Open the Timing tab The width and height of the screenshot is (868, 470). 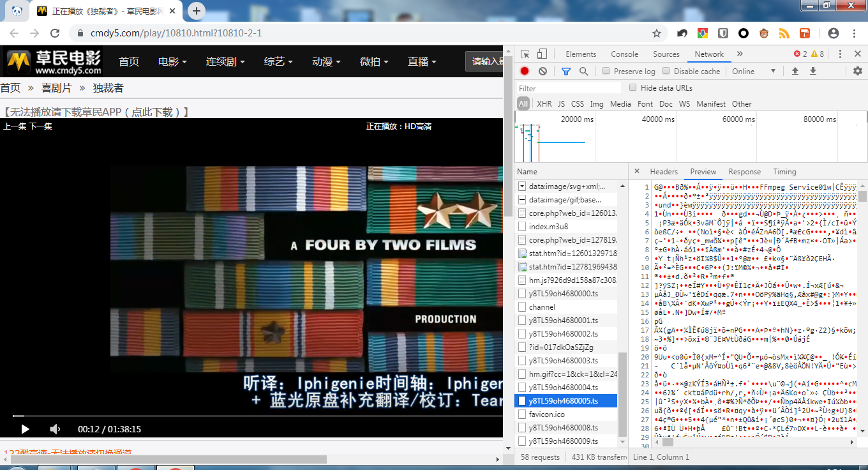click(x=784, y=172)
